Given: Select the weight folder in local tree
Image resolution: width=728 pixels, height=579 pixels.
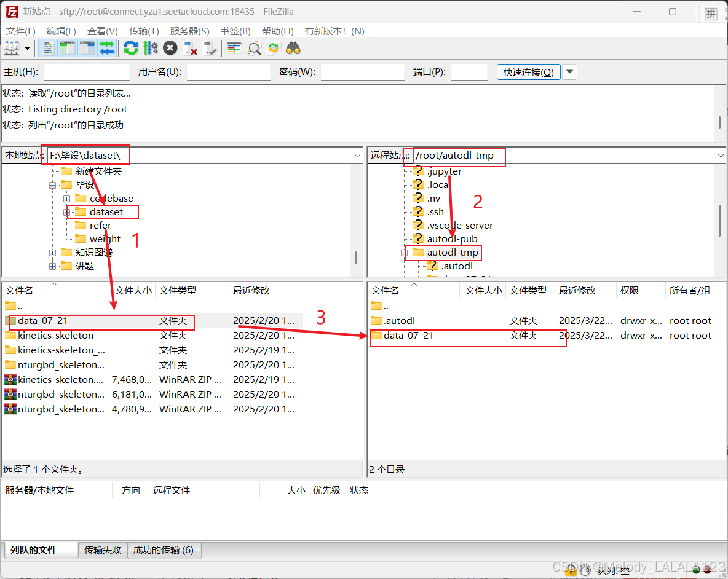Looking at the screenshot, I should pyautogui.click(x=105, y=239).
